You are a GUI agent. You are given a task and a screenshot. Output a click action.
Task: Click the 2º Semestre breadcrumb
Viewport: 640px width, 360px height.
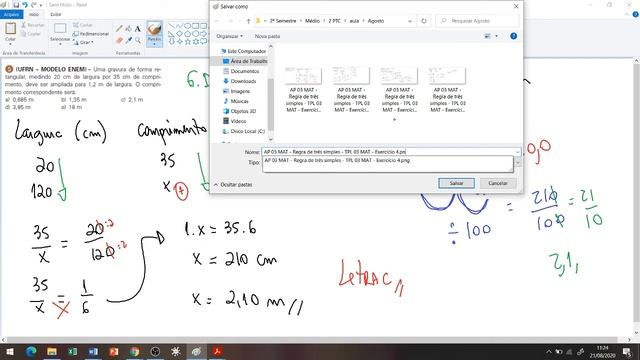[x=283, y=21]
